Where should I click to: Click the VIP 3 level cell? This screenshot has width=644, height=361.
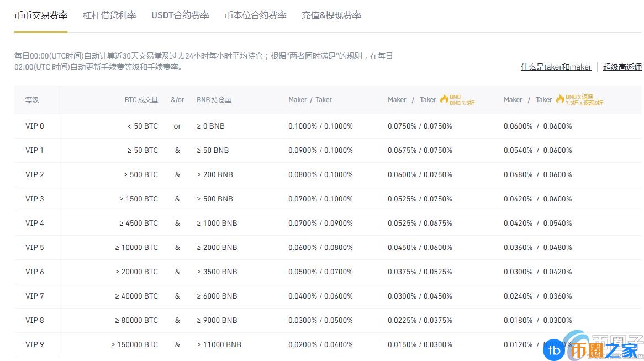34,199
